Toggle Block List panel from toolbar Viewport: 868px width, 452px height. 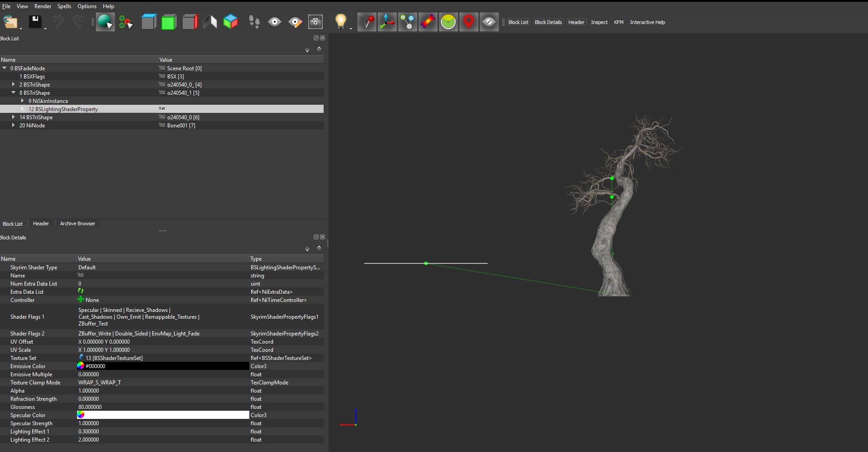518,22
